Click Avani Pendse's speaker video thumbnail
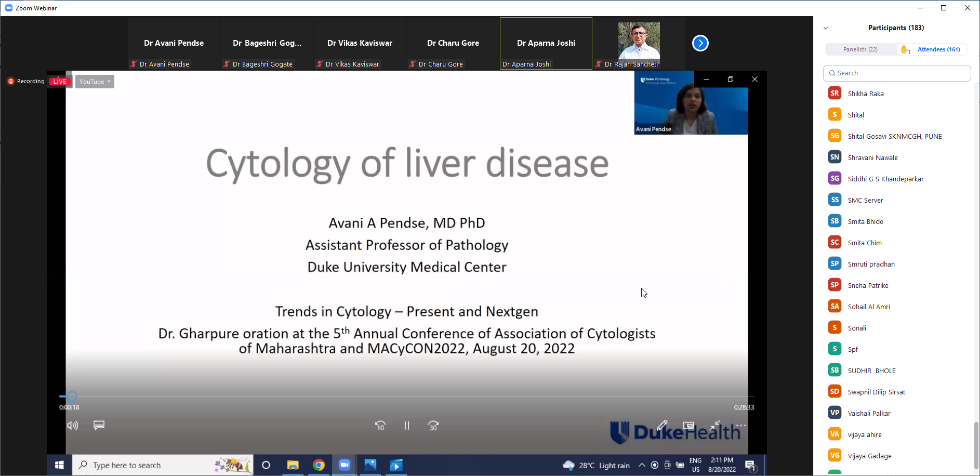This screenshot has height=476, width=980. [x=691, y=103]
